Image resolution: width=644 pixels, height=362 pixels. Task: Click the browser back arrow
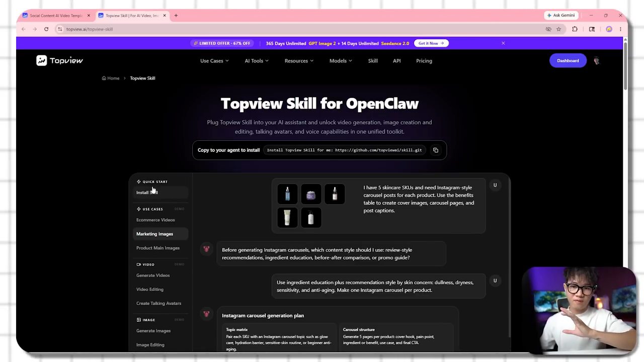point(24,29)
